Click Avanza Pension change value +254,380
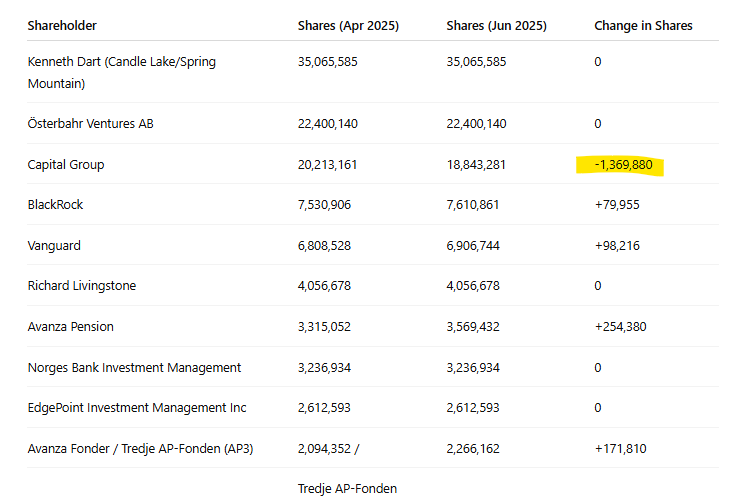This screenshot has width=742, height=504. point(620,327)
